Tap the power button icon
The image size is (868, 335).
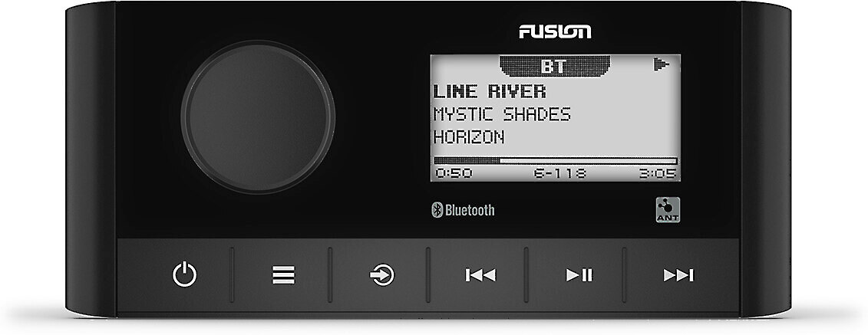point(184,274)
